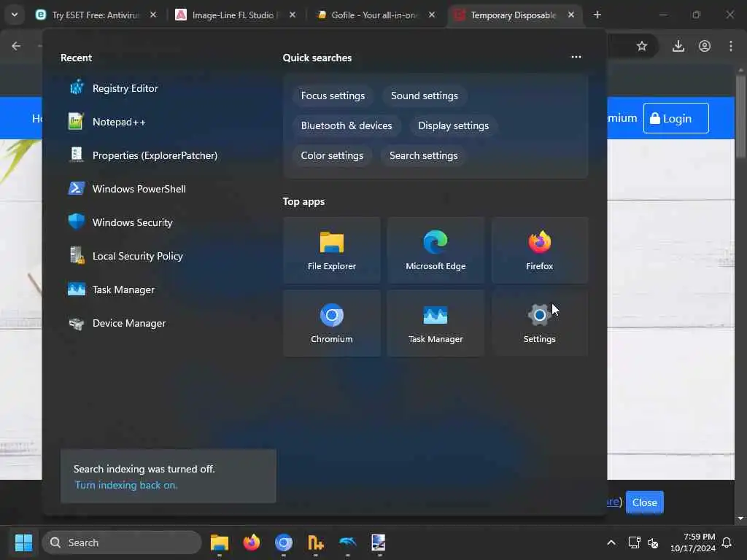This screenshot has width=747, height=560.
Task: Open Firefox from the taskbar
Action: (x=252, y=542)
